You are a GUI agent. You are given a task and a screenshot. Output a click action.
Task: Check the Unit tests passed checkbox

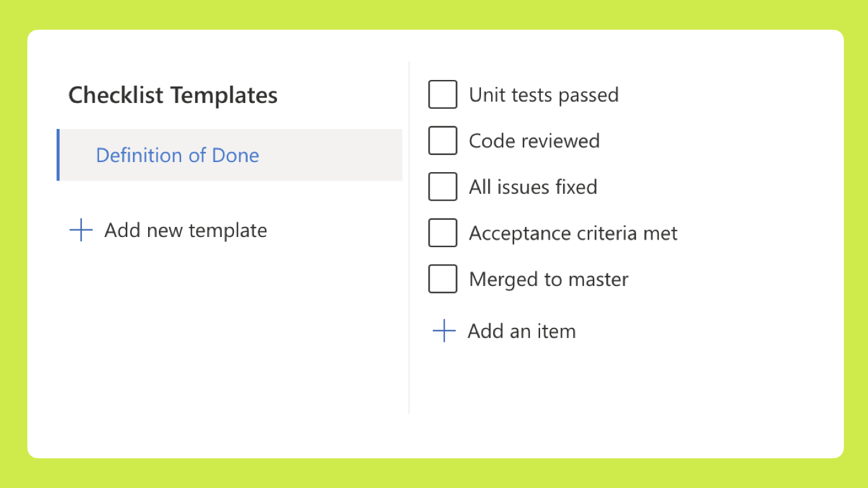click(443, 94)
